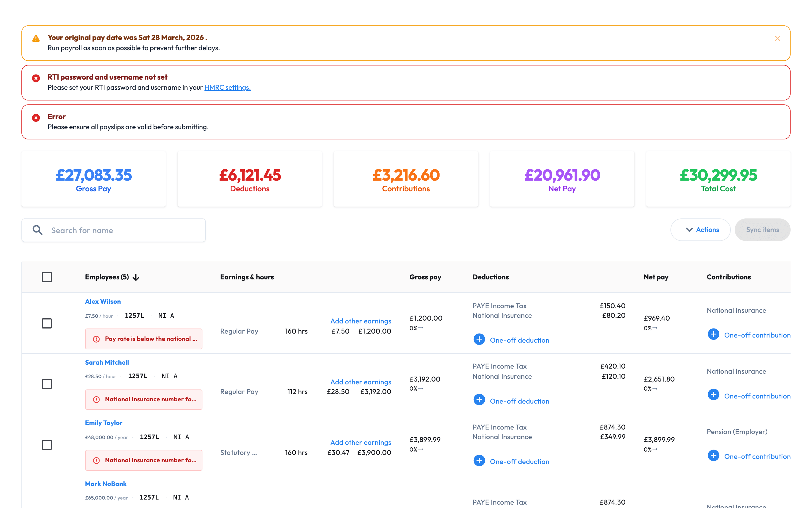The width and height of the screenshot is (812, 508).
Task: Click the Total Cost £30,299.95 summary card
Action: (718, 179)
